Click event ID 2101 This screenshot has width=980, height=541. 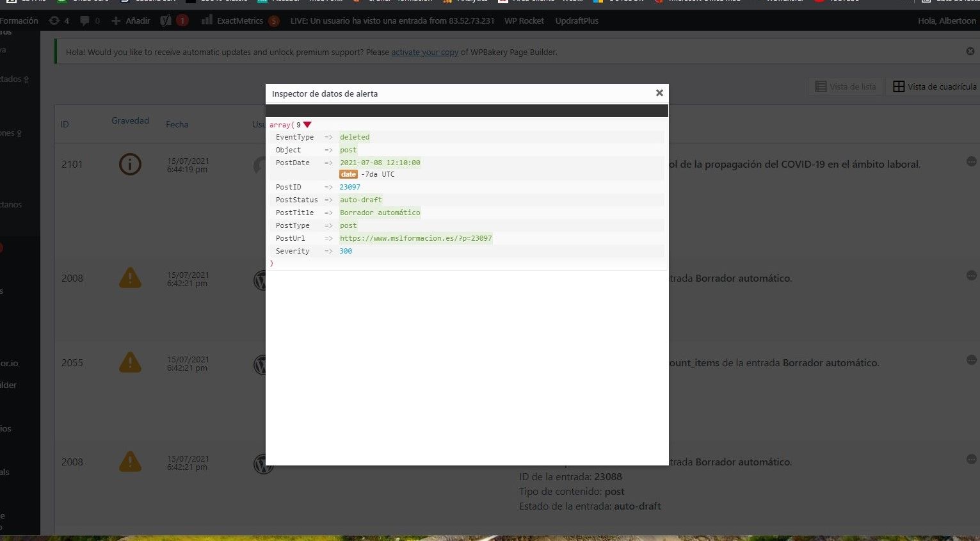[x=72, y=165]
